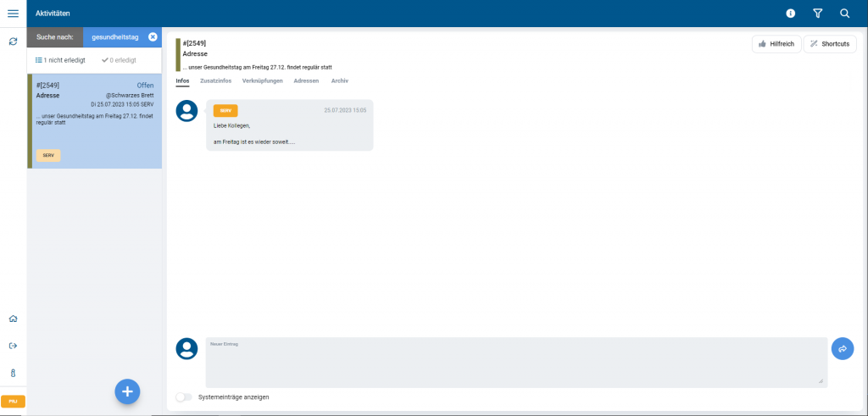Screen dimensions: 868x416
Task: Show the 0 erledigt list
Action: (119, 60)
